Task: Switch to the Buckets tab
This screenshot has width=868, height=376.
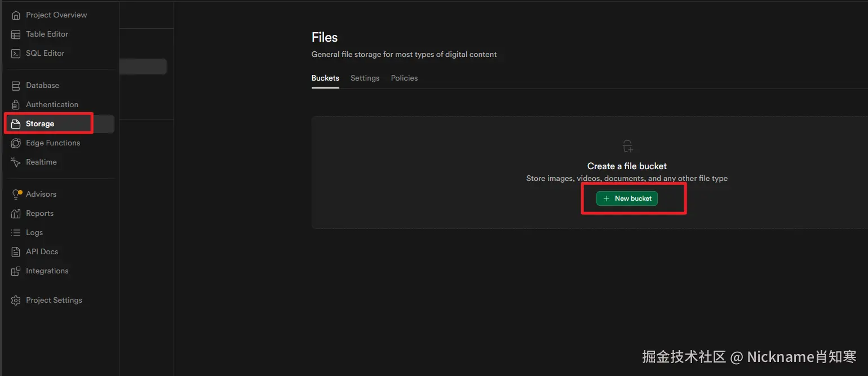Action: tap(325, 78)
